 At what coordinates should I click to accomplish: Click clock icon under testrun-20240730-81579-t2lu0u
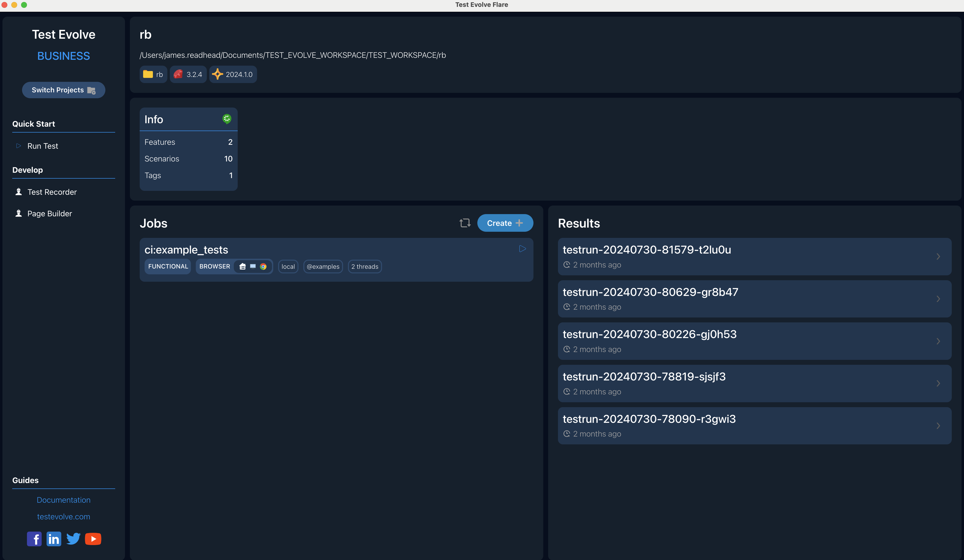[567, 264]
